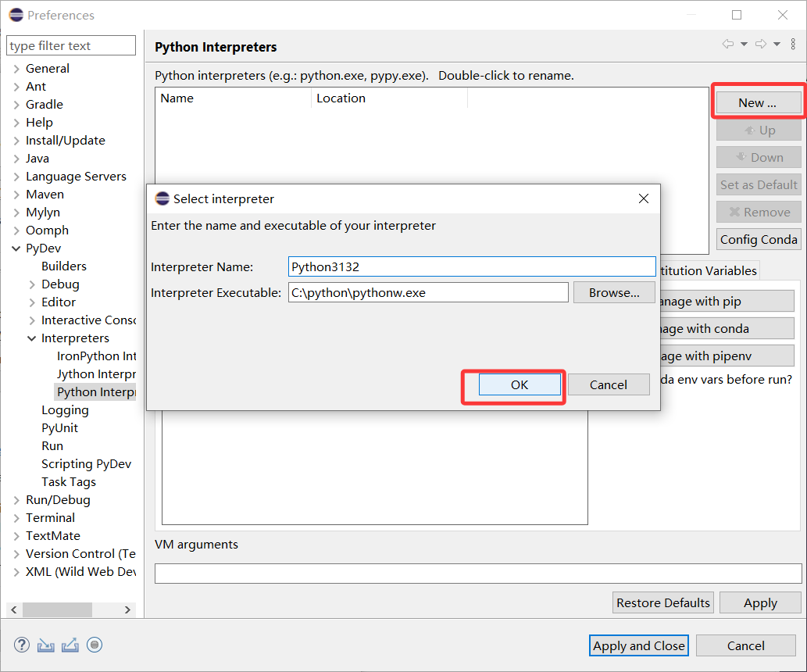Expand the General preferences node

[16, 69]
